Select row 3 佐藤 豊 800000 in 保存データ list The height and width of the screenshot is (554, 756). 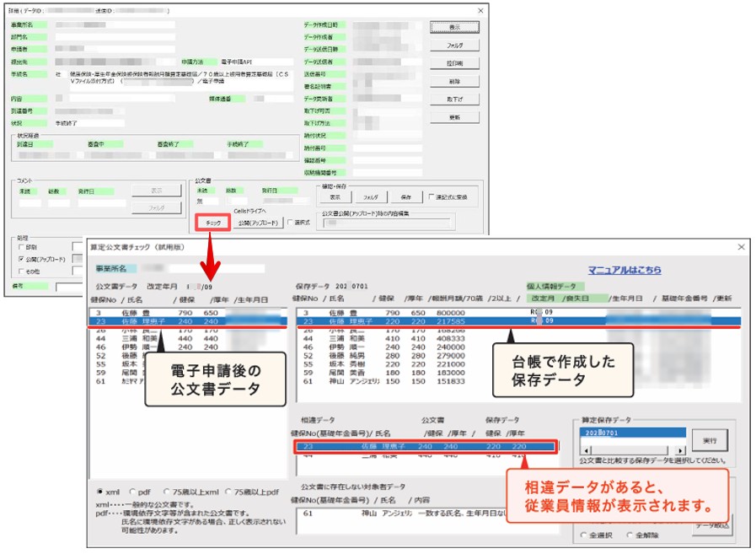point(518,313)
